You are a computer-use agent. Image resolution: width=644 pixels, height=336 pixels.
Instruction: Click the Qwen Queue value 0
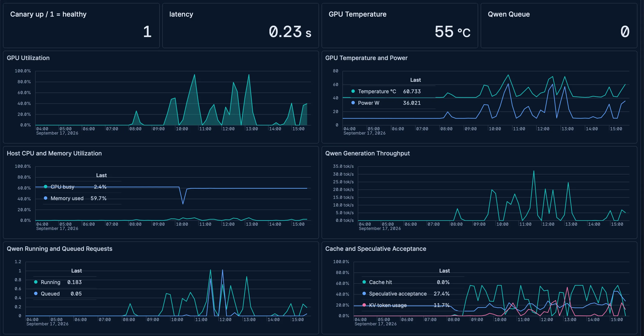click(625, 32)
